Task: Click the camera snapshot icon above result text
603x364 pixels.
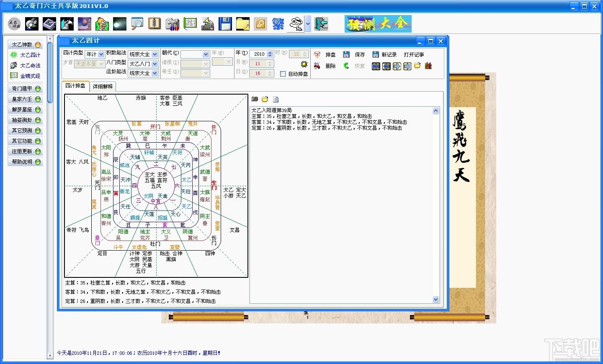Action: point(255,99)
